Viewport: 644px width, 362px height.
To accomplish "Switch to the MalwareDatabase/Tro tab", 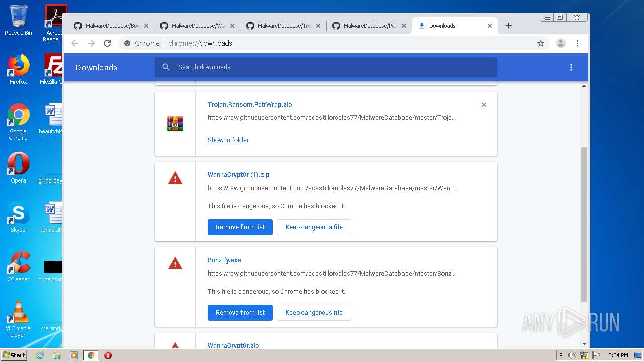I will 283,26.
